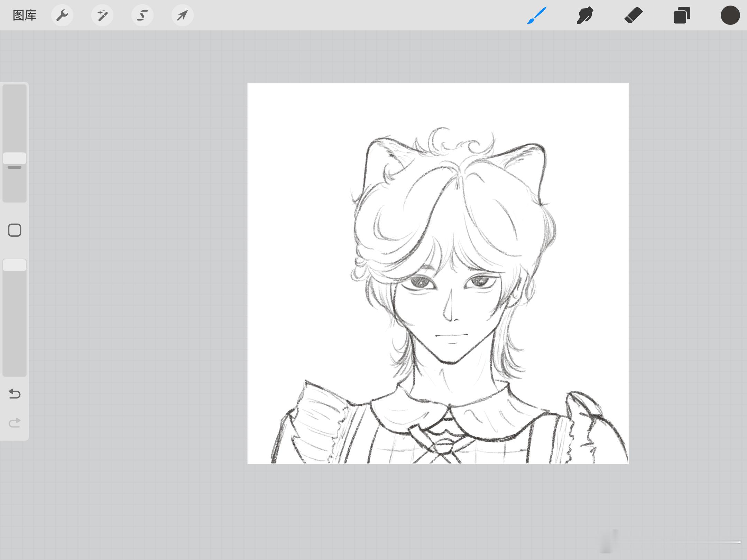
Task: Open the active color picker circle
Action: coord(730,15)
